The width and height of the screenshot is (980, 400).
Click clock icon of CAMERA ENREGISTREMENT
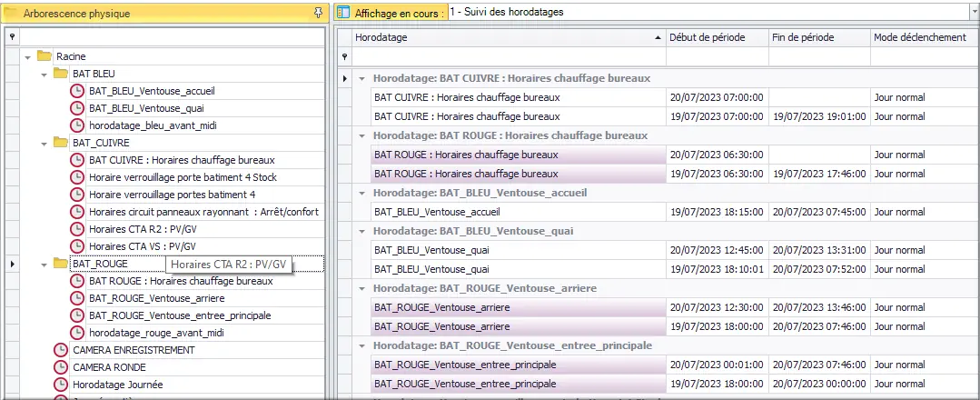pos(61,351)
